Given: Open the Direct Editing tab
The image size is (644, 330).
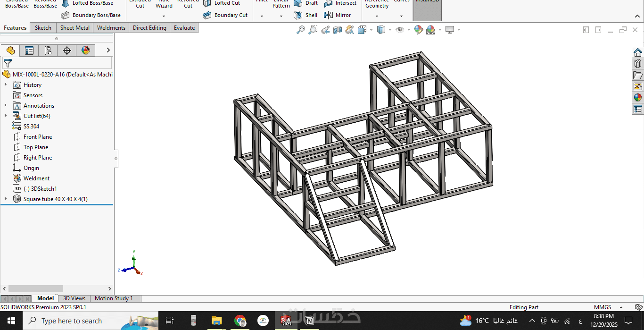Looking at the screenshot, I should 149,28.
